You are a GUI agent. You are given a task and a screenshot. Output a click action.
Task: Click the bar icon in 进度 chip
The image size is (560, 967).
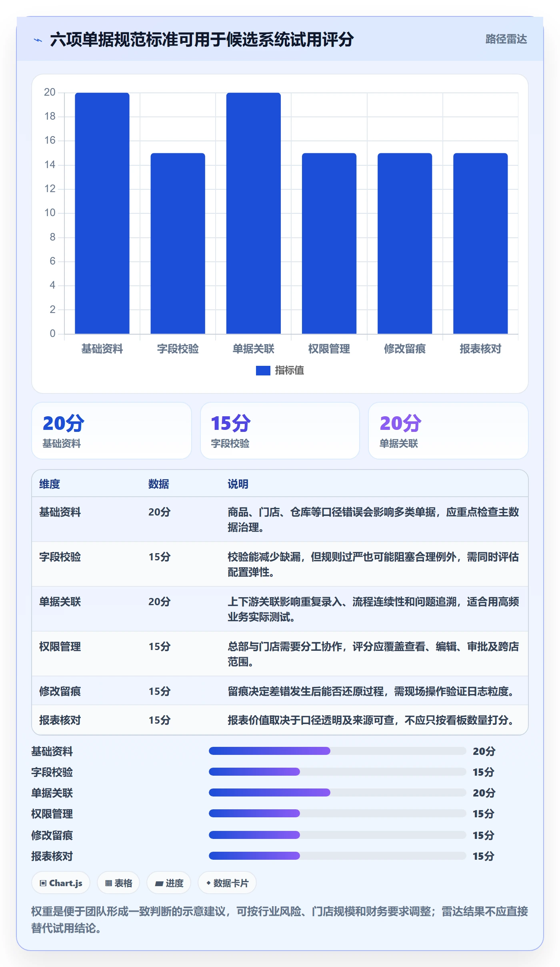(x=159, y=883)
